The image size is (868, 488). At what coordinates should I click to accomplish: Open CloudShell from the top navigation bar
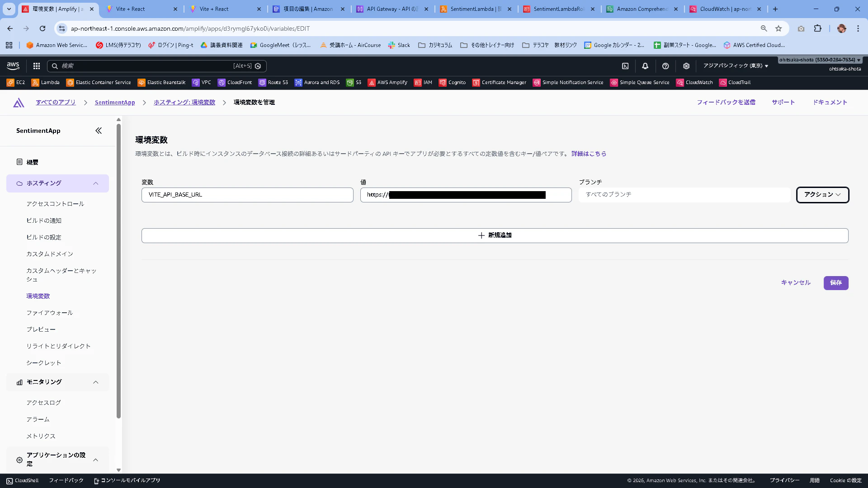(x=625, y=66)
